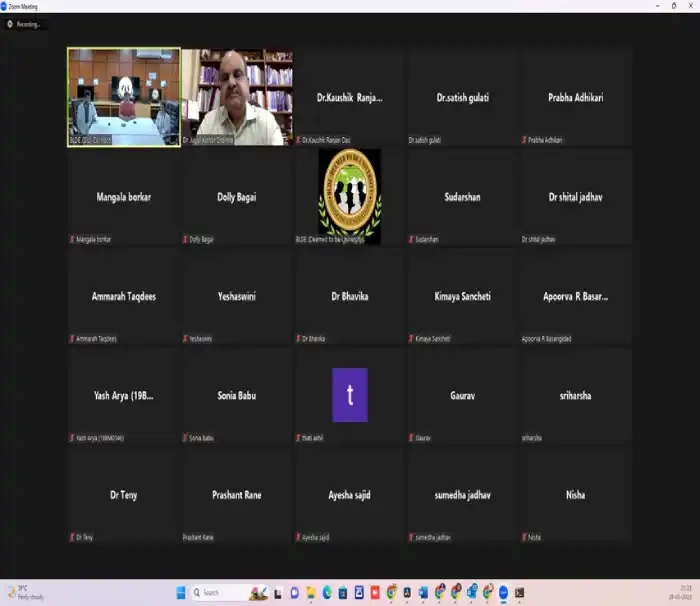The width and height of the screenshot is (700, 606).
Task: Select the Nisha participant tile
Action: (575, 495)
